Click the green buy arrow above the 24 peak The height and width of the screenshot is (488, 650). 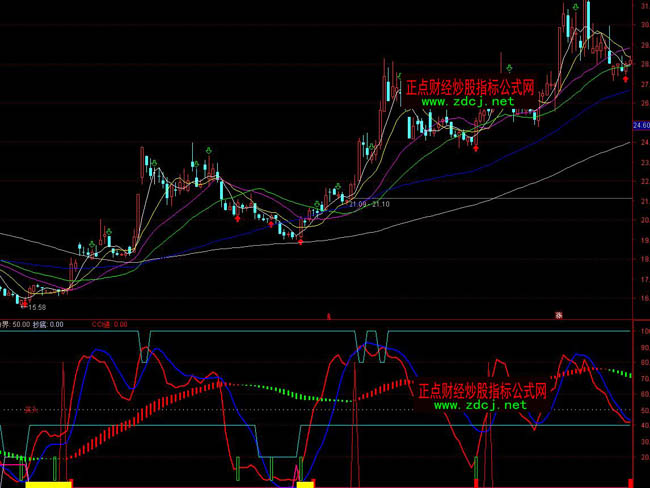coord(208,149)
